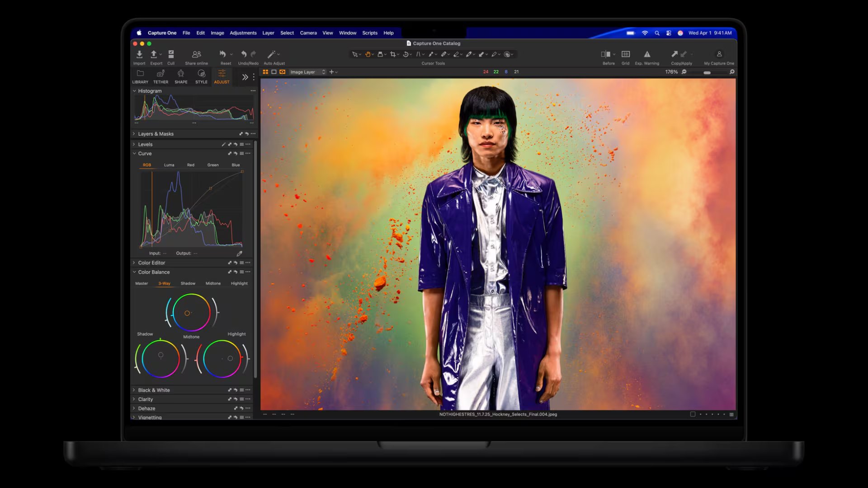Open the Image Layer dropdown
The height and width of the screenshot is (488, 868).
[307, 72]
